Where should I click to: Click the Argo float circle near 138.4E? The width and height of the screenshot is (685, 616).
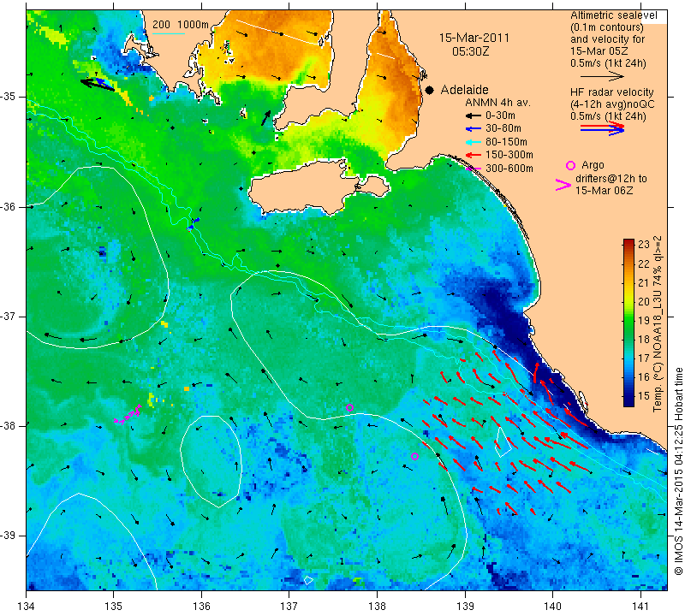pos(415,457)
